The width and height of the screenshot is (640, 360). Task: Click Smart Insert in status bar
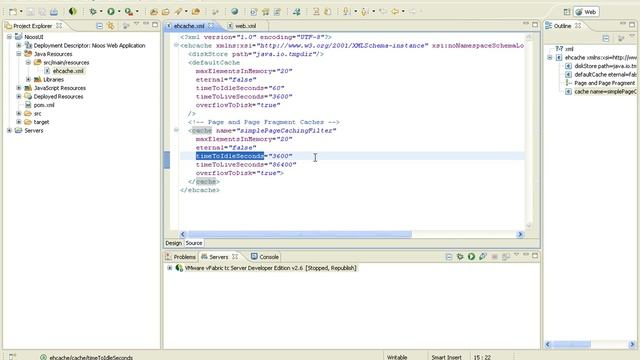pos(447,357)
